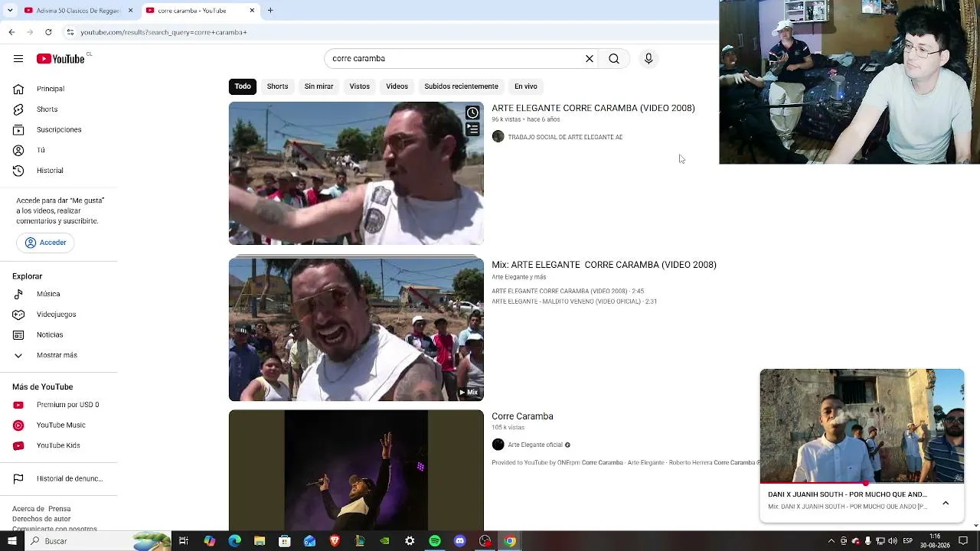Add first video to queue
Image resolution: width=980 pixels, height=551 pixels.
pos(472,130)
